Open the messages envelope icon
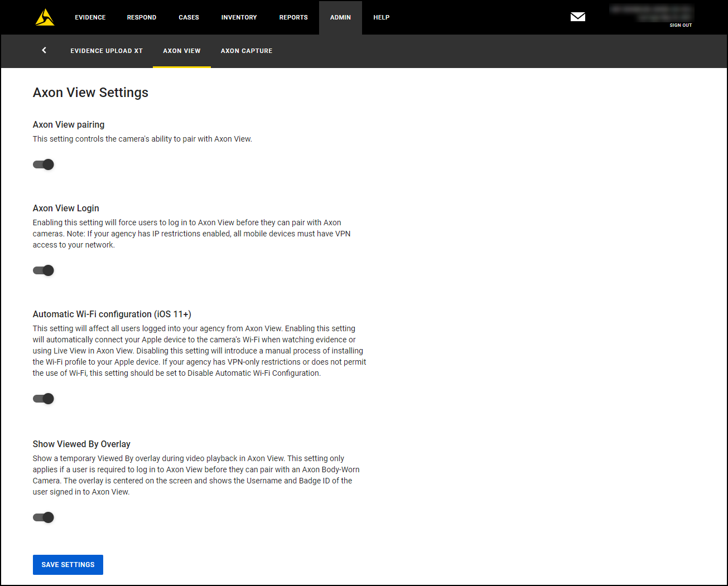 577,17
